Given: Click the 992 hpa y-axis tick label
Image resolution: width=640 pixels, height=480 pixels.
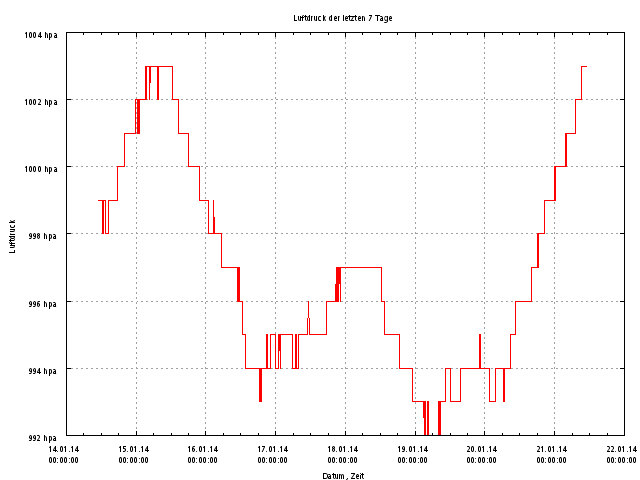Looking at the screenshot, I should [x=43, y=438].
